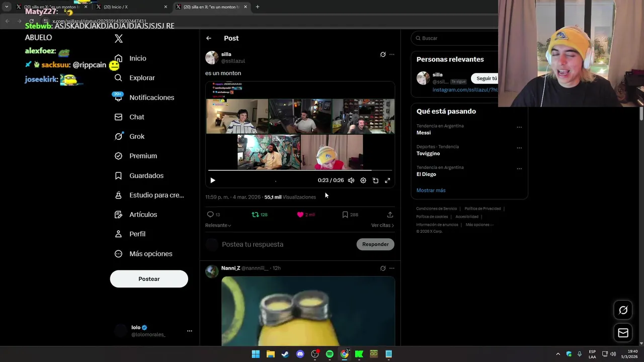644x362 pixels.
Task: Open Nanni_Z profile name
Action: coord(230,268)
